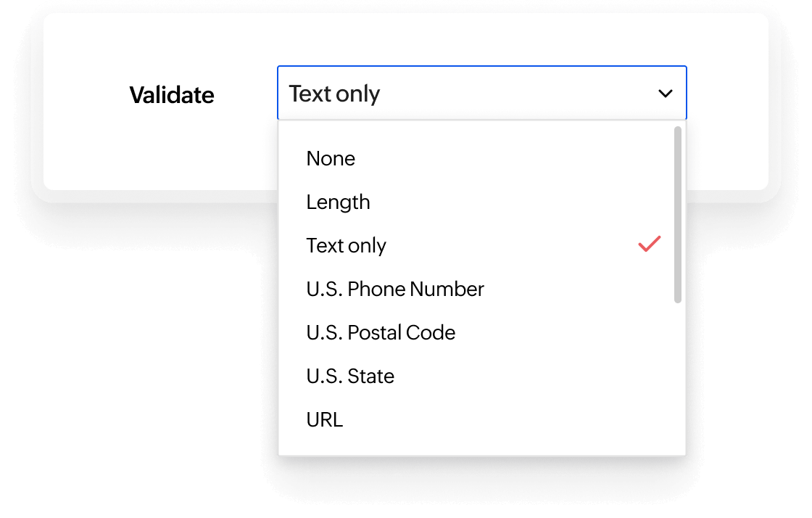Choose U.S. State validation option
This screenshot has height=518, width=812.
click(x=350, y=376)
